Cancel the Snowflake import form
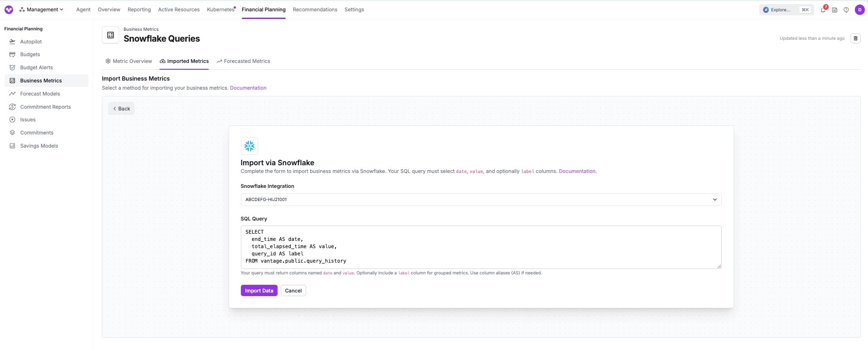868x350 pixels. click(293, 291)
